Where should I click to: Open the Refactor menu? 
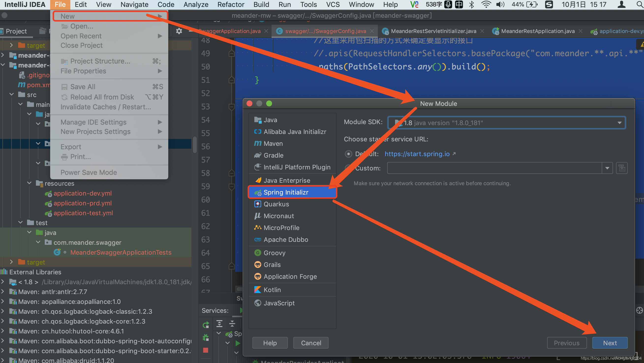tap(231, 4)
